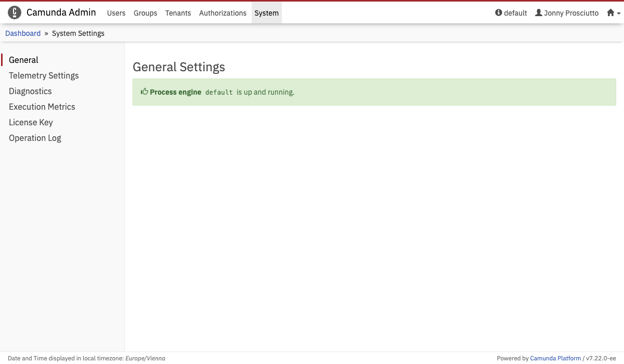This screenshot has height=364, width=624.
Task: Open the Authorizations page
Action: click(223, 13)
